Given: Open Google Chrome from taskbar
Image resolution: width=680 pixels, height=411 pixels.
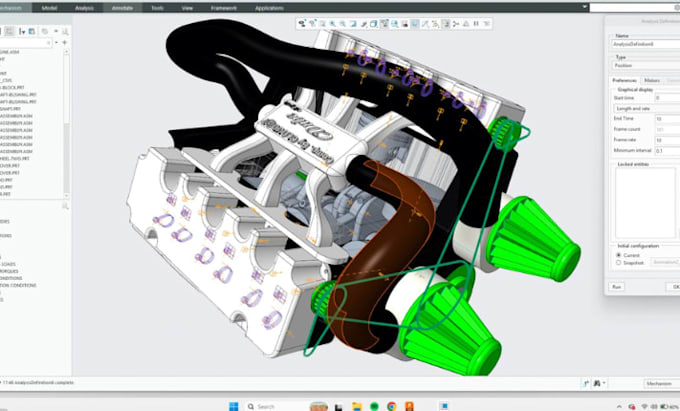Looking at the screenshot, I should tap(392, 406).
